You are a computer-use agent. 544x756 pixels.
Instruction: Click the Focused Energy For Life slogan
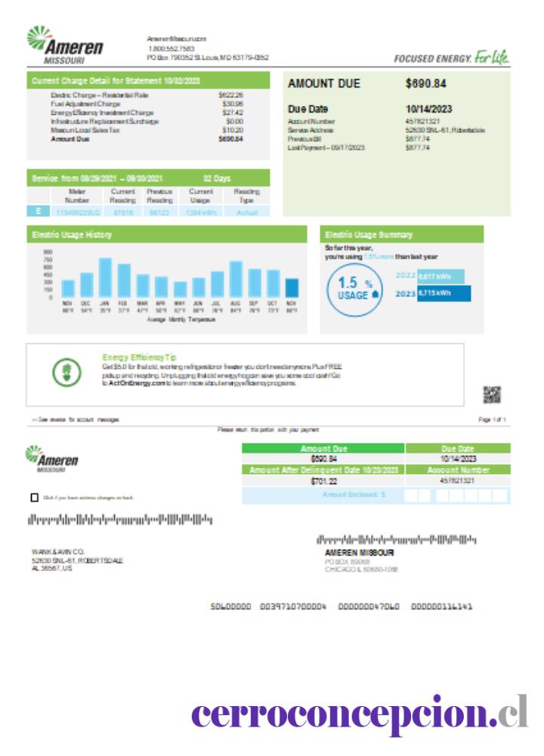click(451, 58)
